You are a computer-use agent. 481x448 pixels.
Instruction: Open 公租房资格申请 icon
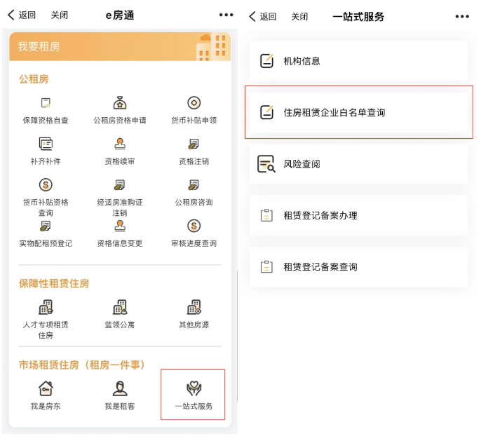120,104
